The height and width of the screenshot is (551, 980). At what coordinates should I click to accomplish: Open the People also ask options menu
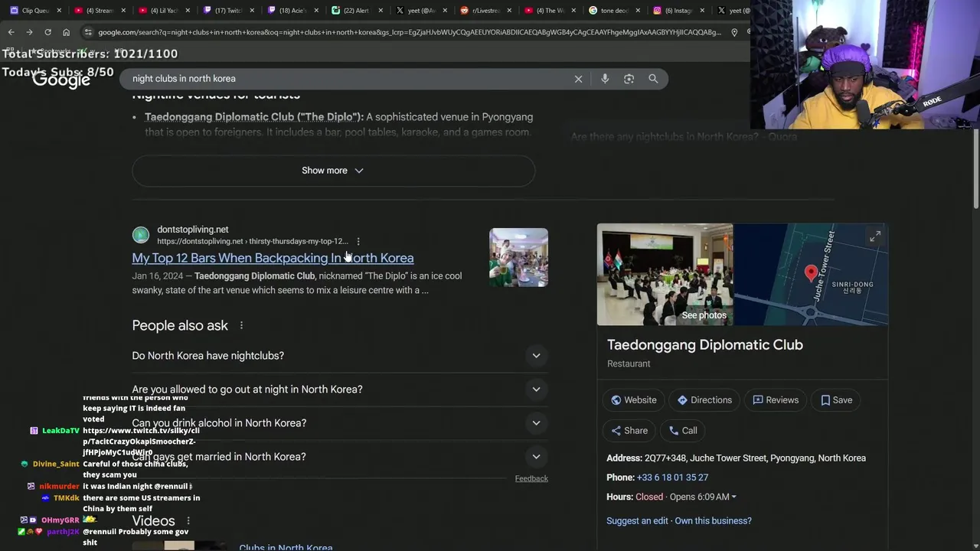tap(241, 325)
